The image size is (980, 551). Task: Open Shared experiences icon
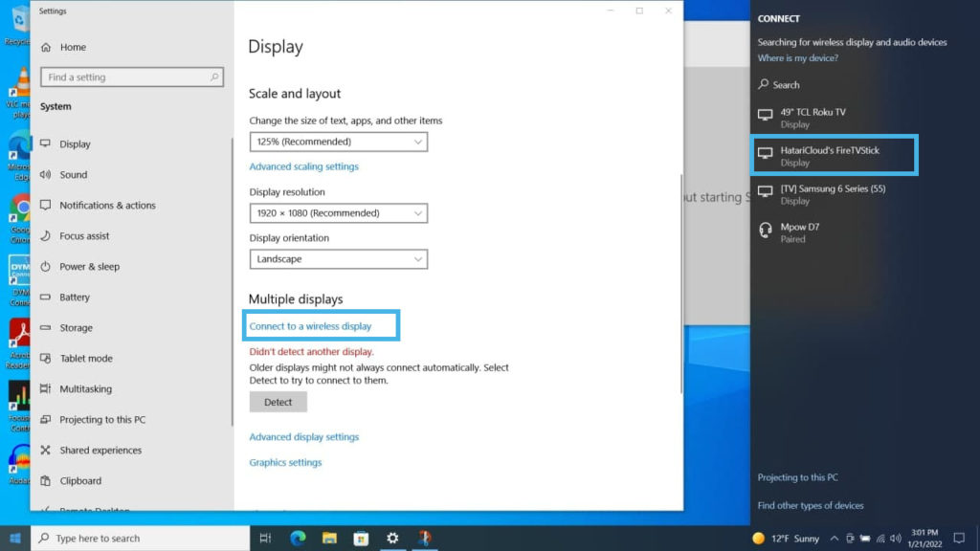pos(46,450)
